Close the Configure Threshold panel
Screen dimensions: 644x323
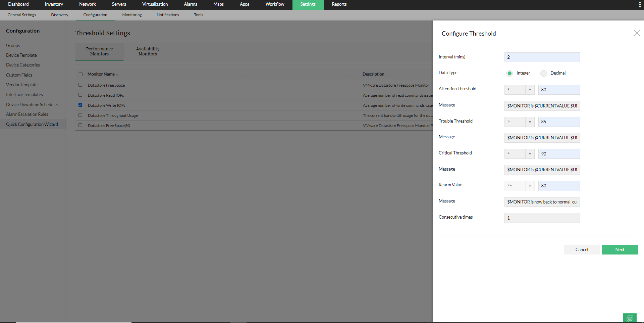[637, 33]
